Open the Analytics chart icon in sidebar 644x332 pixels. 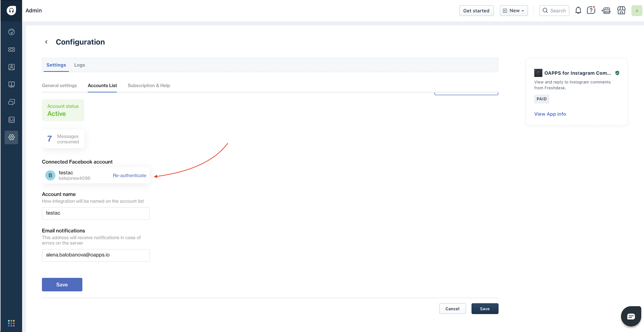coord(11,120)
